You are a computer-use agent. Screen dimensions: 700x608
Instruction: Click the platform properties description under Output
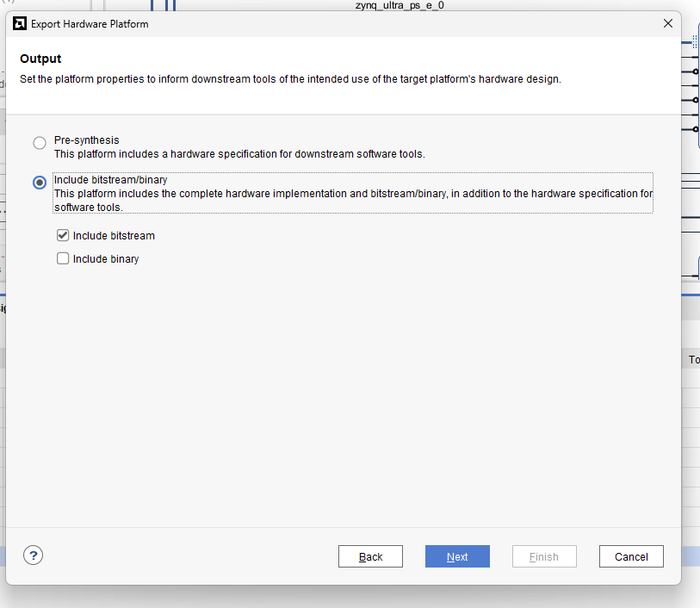(x=290, y=79)
